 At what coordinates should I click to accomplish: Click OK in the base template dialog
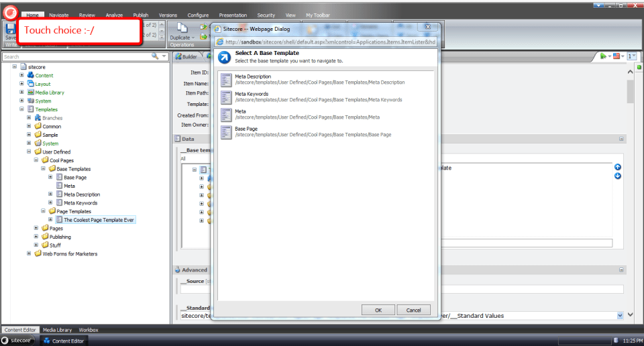[x=378, y=310]
